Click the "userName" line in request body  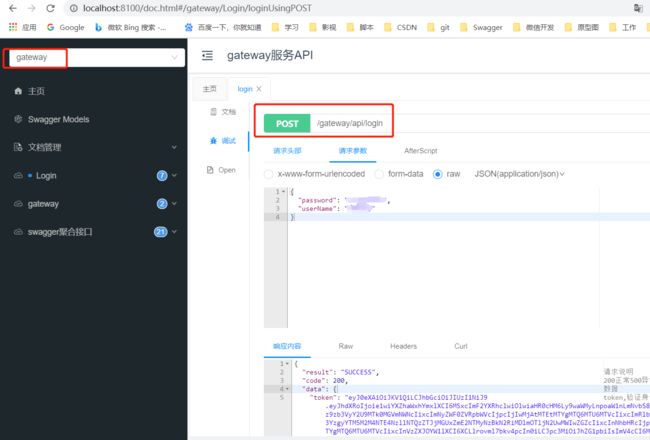tap(338, 209)
